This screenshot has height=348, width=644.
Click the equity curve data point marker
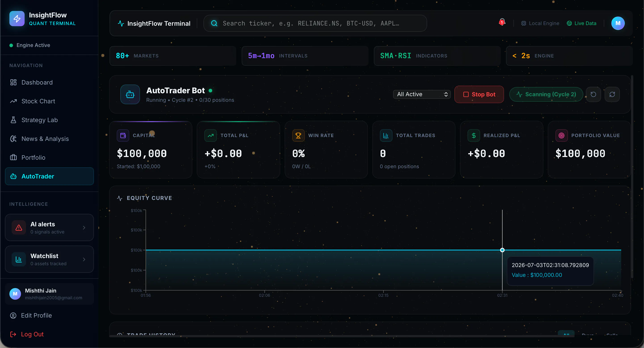point(502,250)
